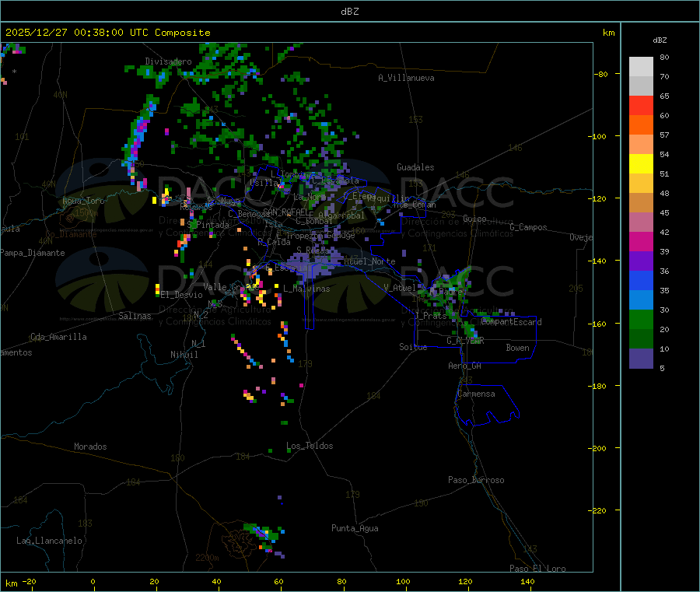The width and height of the screenshot is (700, 592).
Task: Click the Bowen label
Action: [x=517, y=348]
